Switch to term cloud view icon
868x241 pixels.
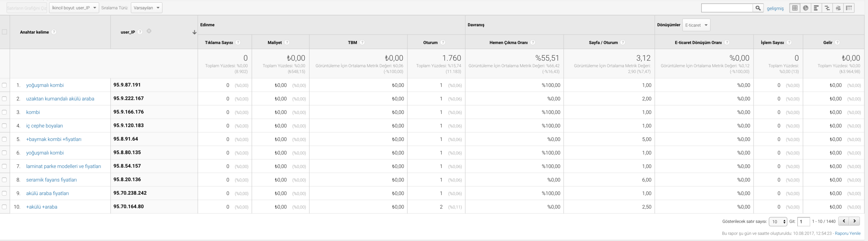[838, 8]
